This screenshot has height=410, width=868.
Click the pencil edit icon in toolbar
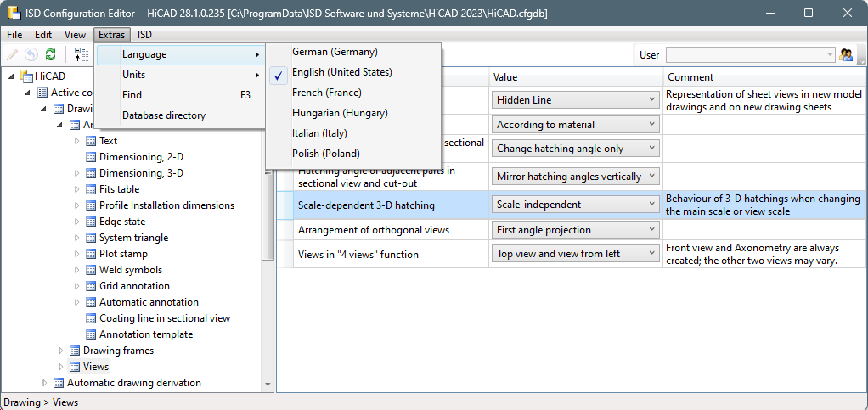tap(13, 54)
